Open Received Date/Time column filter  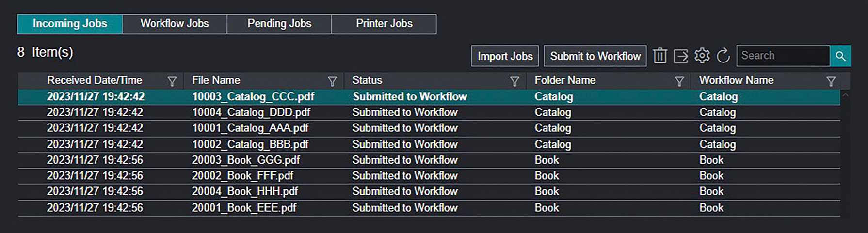point(172,81)
